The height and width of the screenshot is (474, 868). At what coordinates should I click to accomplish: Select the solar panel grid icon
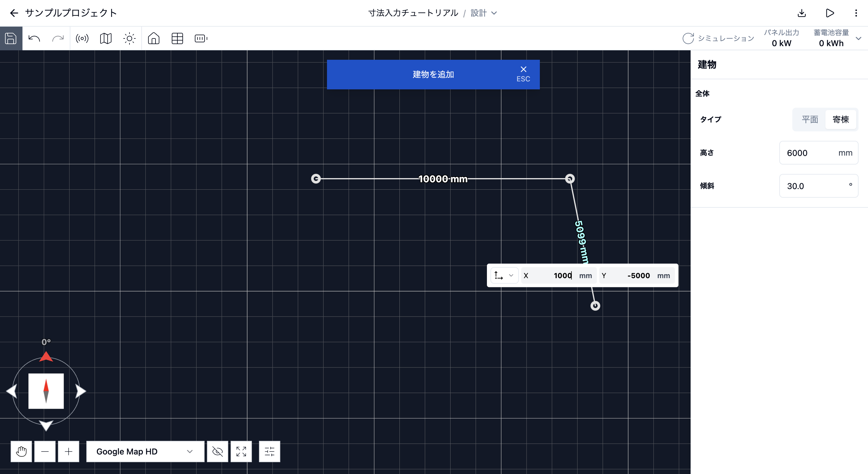tap(177, 38)
